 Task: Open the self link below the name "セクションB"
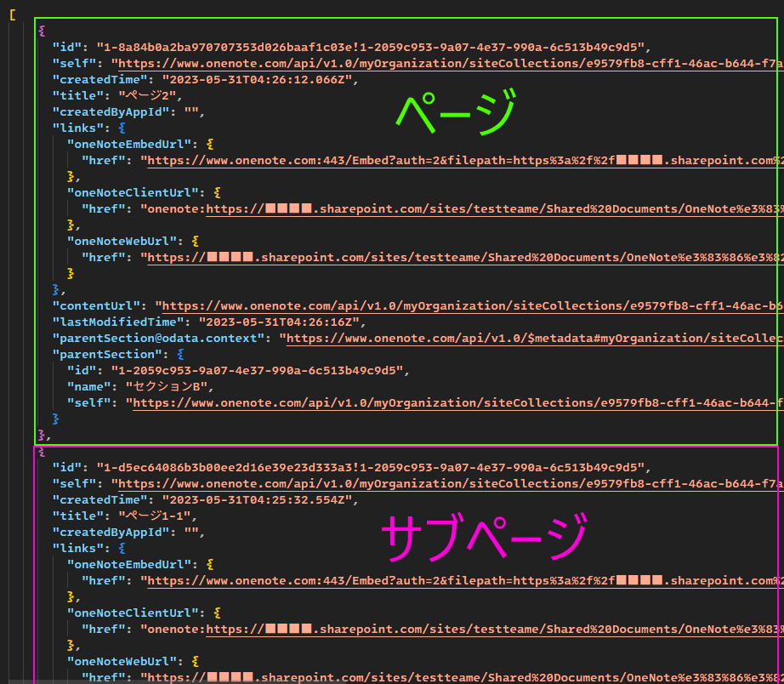pos(458,403)
